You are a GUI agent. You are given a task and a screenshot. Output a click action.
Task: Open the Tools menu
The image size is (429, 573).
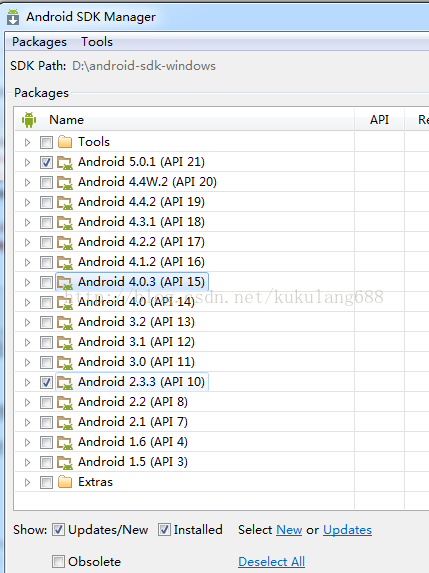pos(97,42)
